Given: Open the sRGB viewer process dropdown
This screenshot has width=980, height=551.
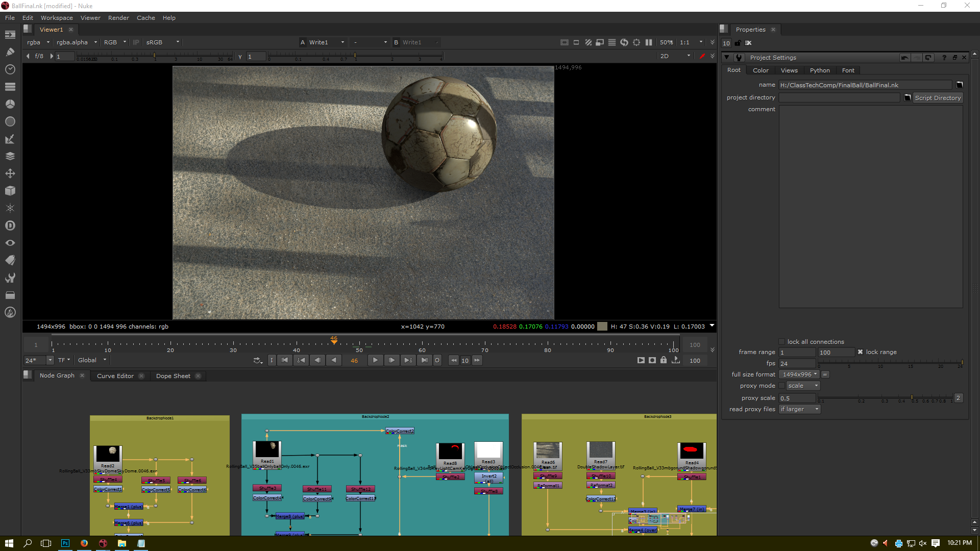Looking at the screenshot, I should (x=162, y=42).
